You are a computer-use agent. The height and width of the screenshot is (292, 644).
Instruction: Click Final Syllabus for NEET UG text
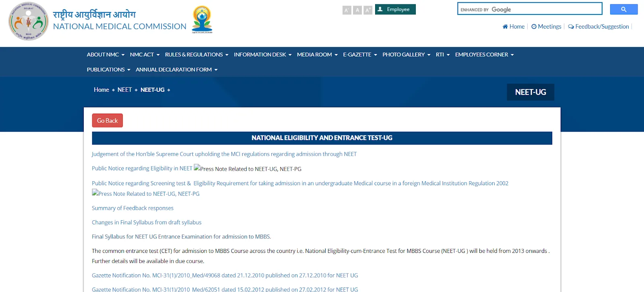[181, 237]
